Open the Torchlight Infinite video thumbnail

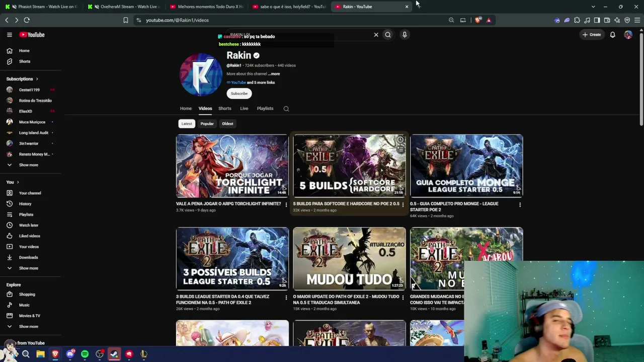pyautogui.click(x=232, y=166)
